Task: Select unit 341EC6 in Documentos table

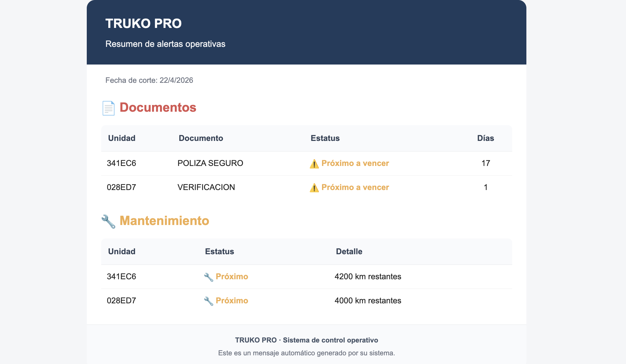Action: point(121,163)
